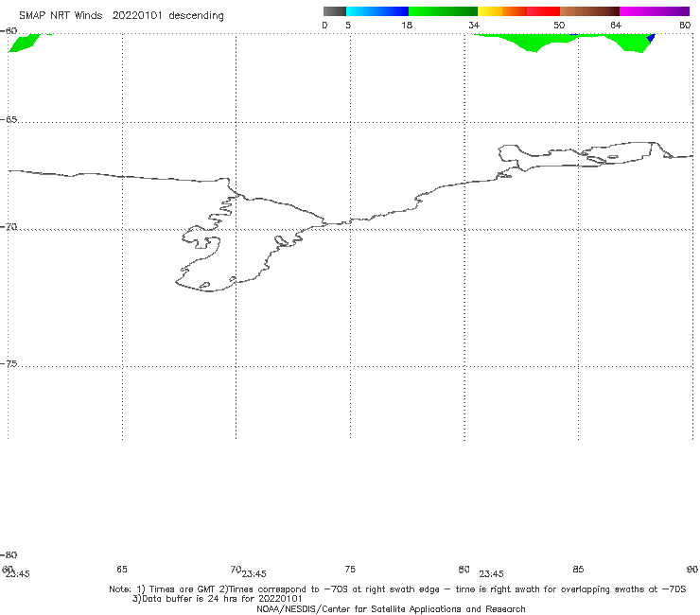Image resolution: width=700 pixels, height=615 pixels.
Task: Select the '-65' latitude label on the left axis
Action: (9, 120)
